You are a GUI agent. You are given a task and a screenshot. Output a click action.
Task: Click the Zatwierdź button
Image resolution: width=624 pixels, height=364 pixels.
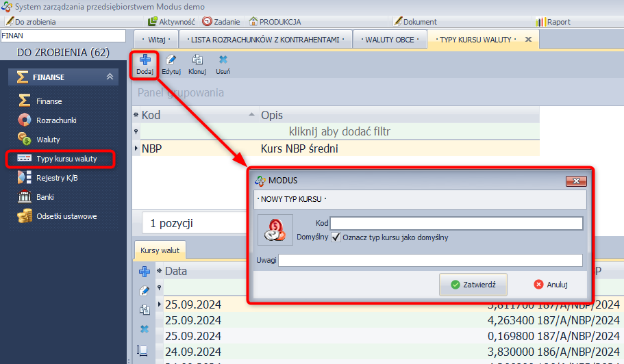coord(473,285)
